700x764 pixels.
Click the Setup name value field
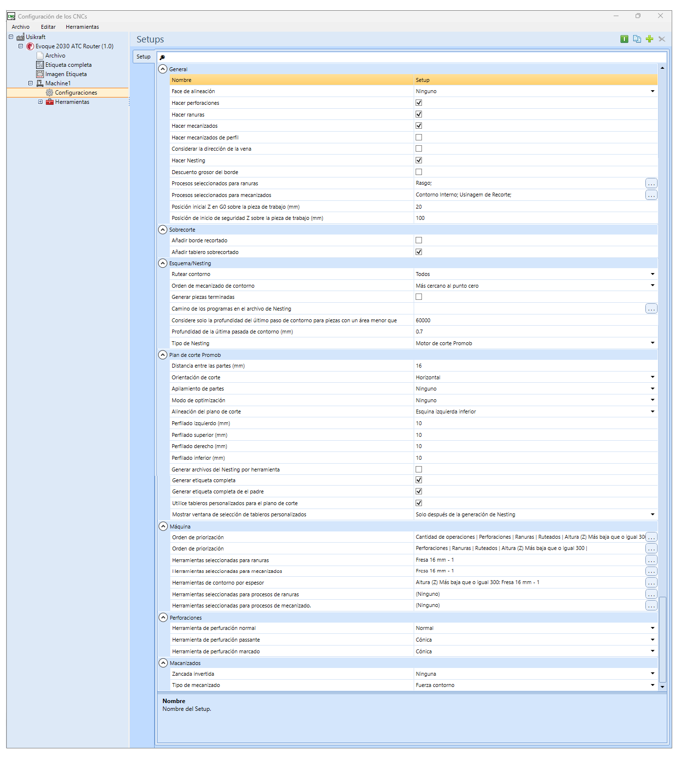click(536, 80)
